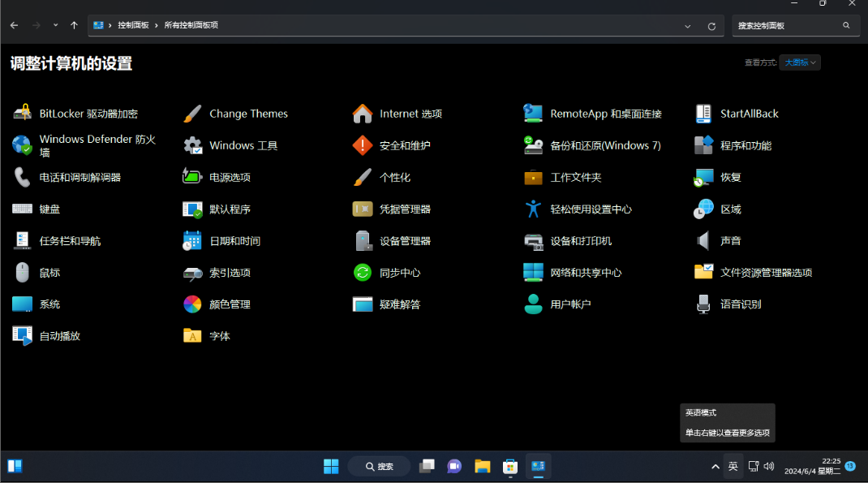Image resolution: width=868 pixels, height=483 pixels.
Task: Open the 恢复 icon
Action: (703, 177)
